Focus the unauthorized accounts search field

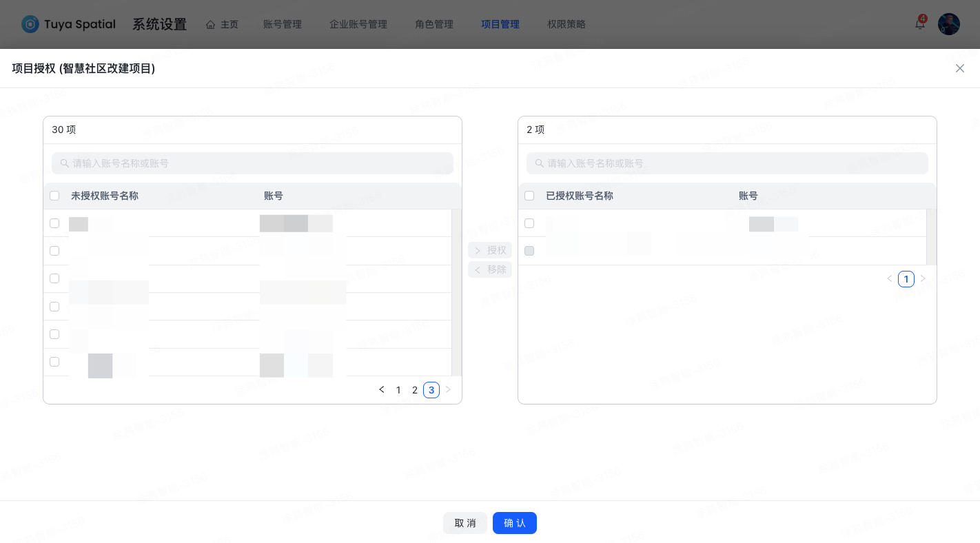[252, 163]
